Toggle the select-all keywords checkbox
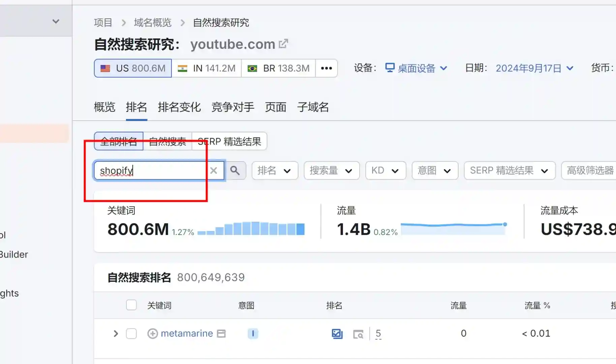616x364 pixels. (131, 305)
